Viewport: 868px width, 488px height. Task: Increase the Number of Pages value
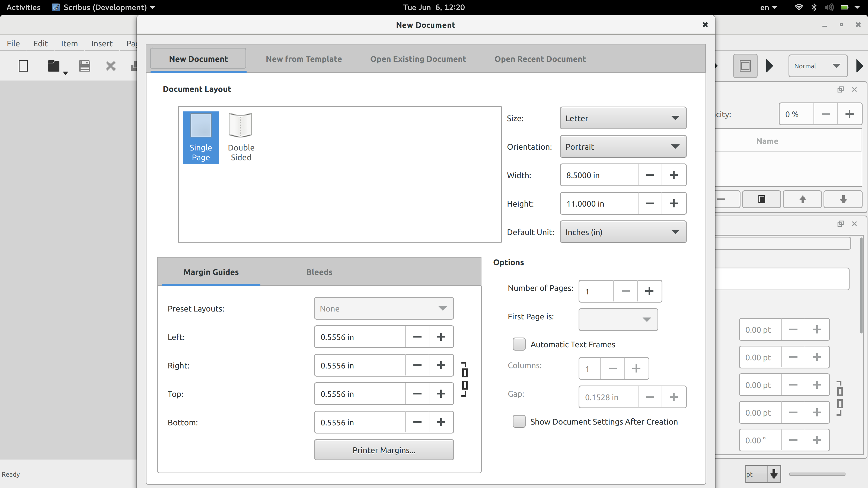[649, 291]
